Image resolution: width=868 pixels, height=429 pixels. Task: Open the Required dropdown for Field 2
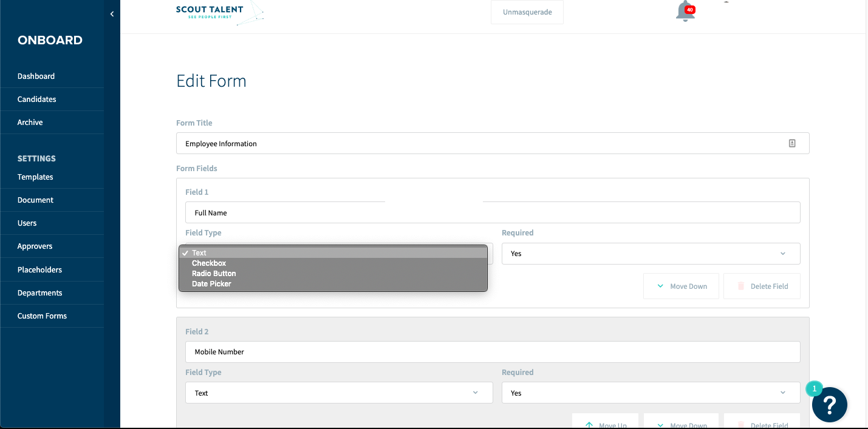[651, 393]
